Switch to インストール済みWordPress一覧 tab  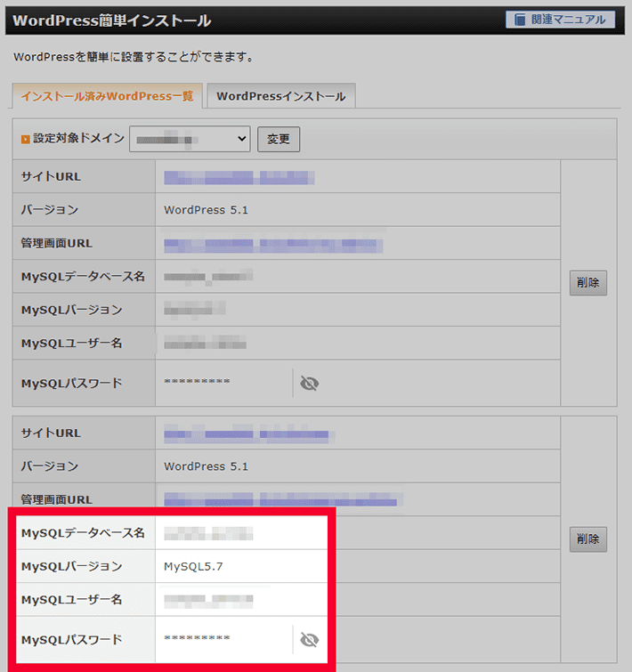pos(107,96)
